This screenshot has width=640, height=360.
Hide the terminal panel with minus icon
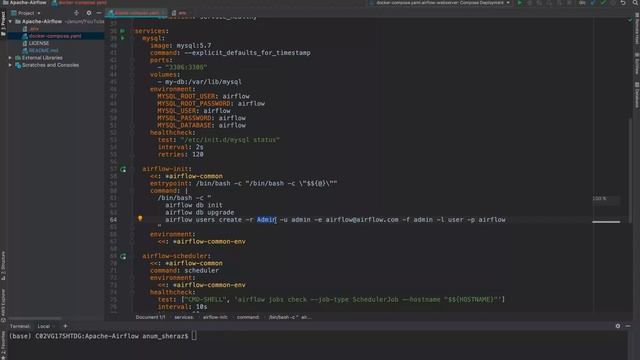[628, 326]
